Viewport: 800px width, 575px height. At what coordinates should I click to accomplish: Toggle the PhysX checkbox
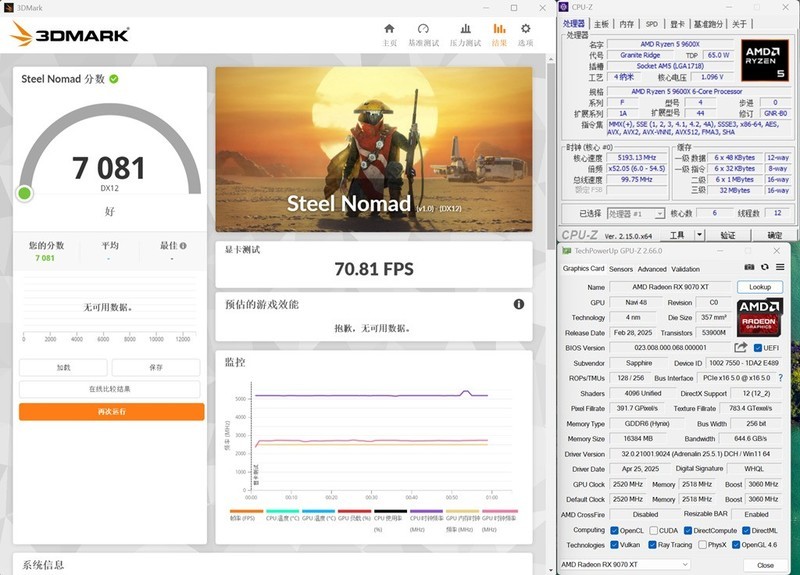pyautogui.click(x=702, y=544)
